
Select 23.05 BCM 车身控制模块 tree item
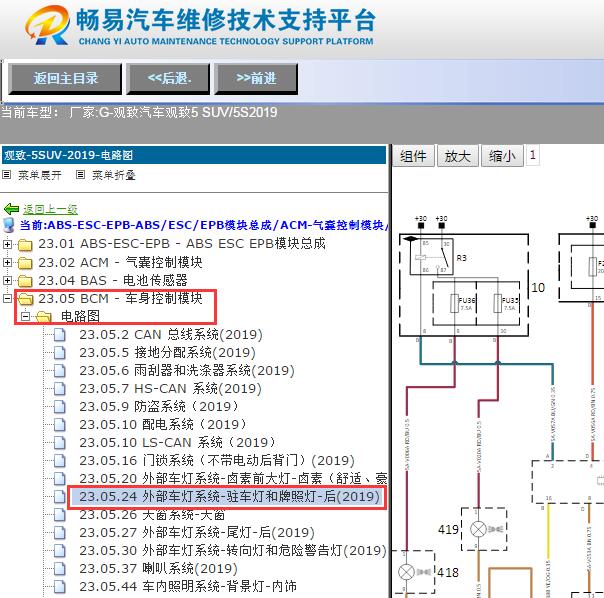[120, 298]
